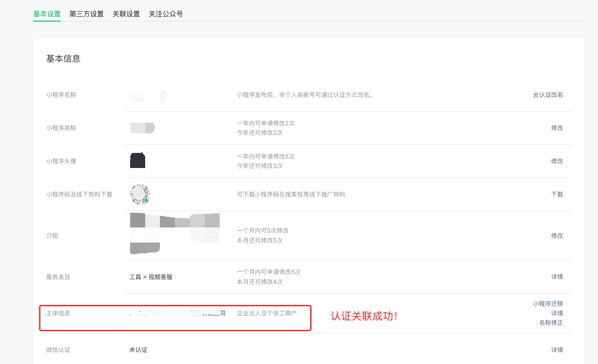The height and width of the screenshot is (364, 598).
Task: Click the 去认证改名 link
Action: click(x=548, y=95)
